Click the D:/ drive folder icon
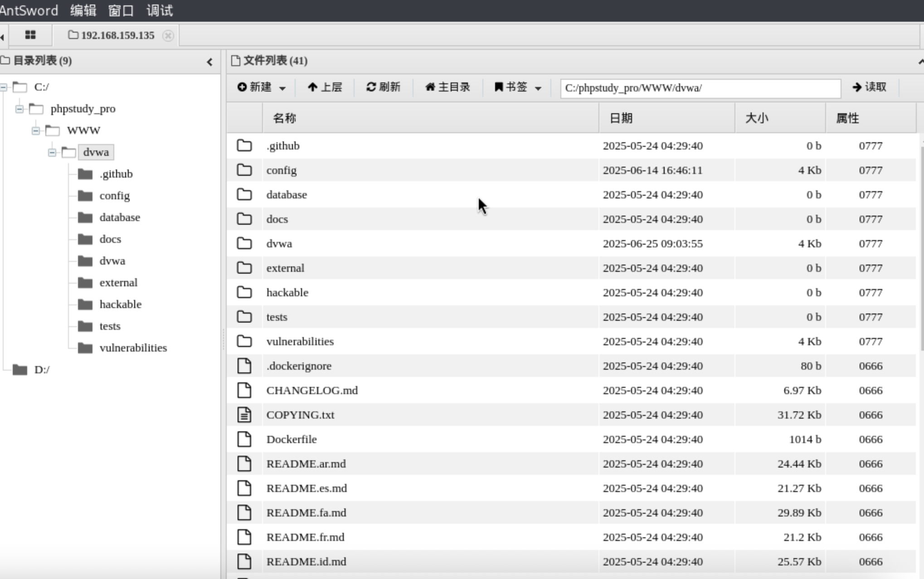The image size is (924, 579). pos(20,370)
